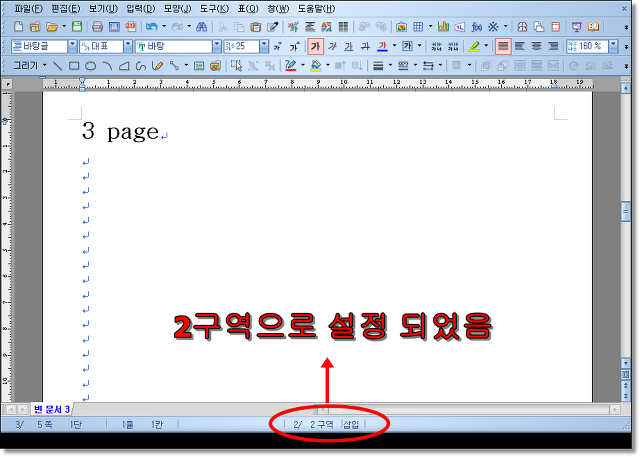Open the 표(Q) menu
The image size is (640, 457).
point(248,9)
